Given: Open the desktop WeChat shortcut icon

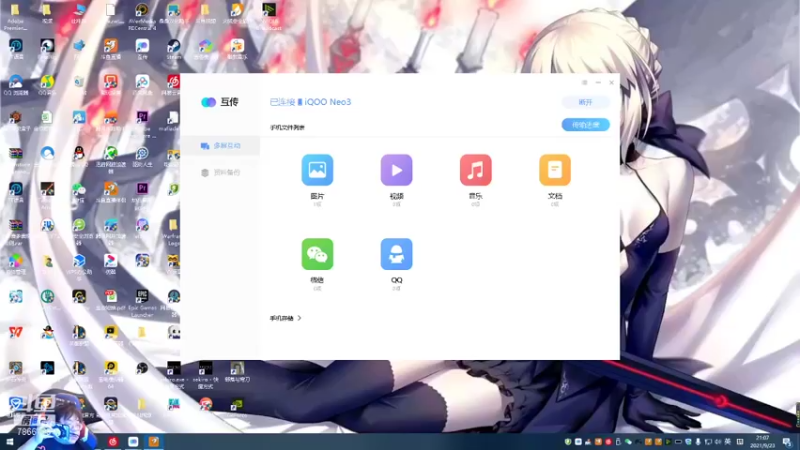Looking at the screenshot, I should tap(79, 191).
